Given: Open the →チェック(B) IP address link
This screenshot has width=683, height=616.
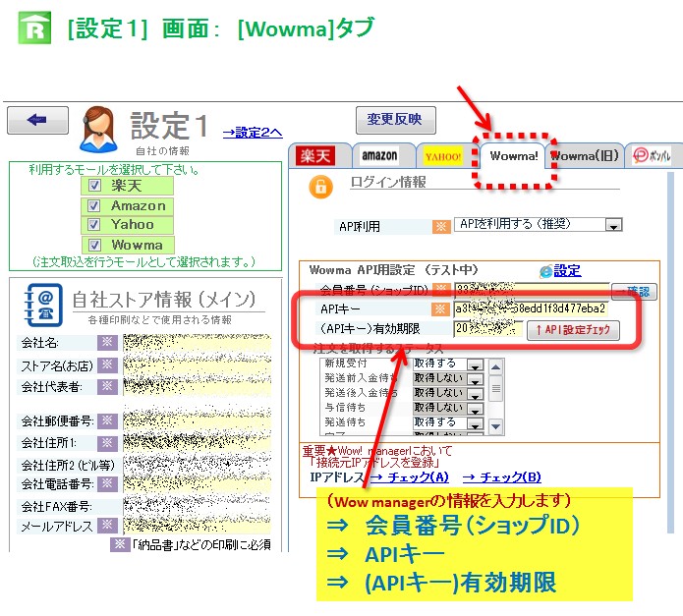Looking at the screenshot, I should pos(502,477).
